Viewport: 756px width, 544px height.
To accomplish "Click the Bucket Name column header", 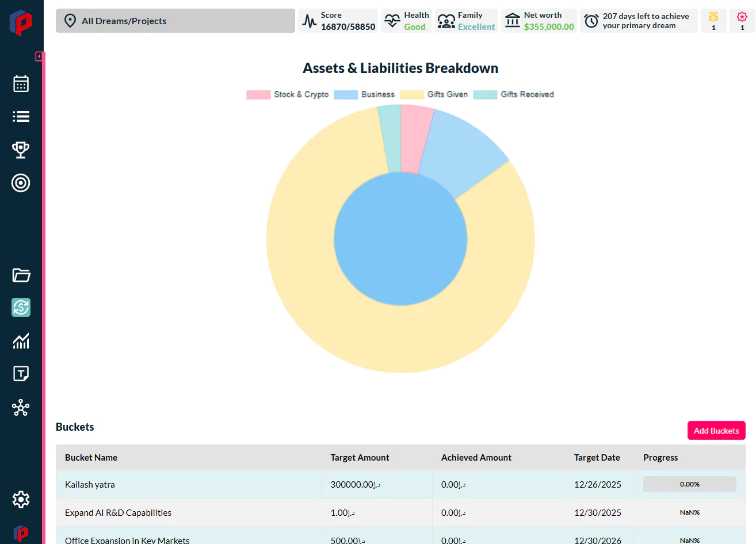I will click(91, 458).
